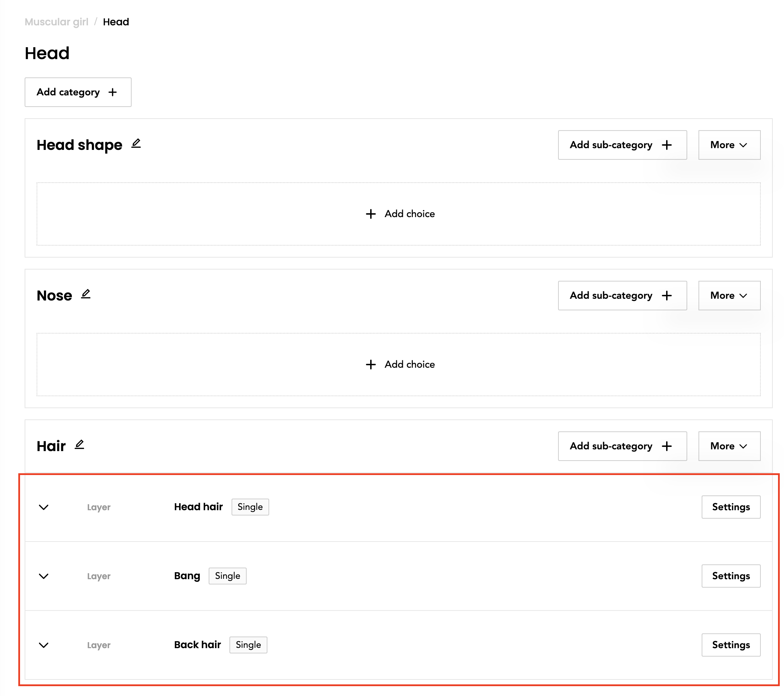Open More dropdown for Head shape
Viewport: 784px width, 696px height.
729,145
